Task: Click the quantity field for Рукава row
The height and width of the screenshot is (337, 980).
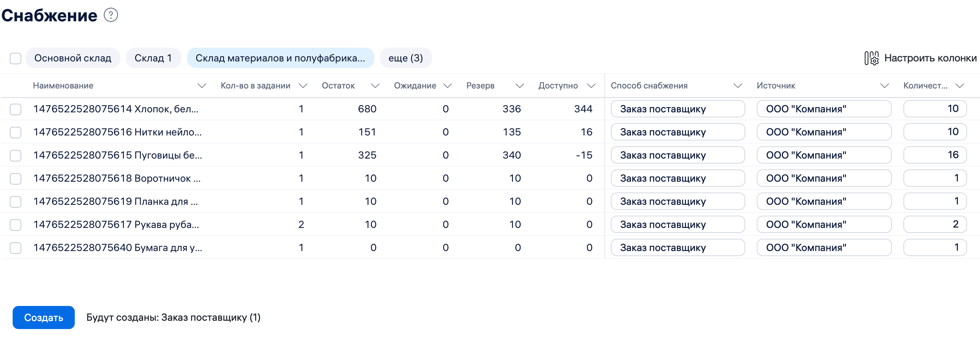Action: [x=934, y=224]
